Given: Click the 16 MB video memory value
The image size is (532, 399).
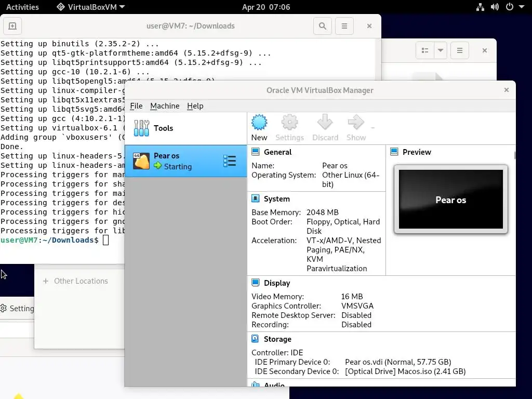Looking at the screenshot, I should point(352,297).
